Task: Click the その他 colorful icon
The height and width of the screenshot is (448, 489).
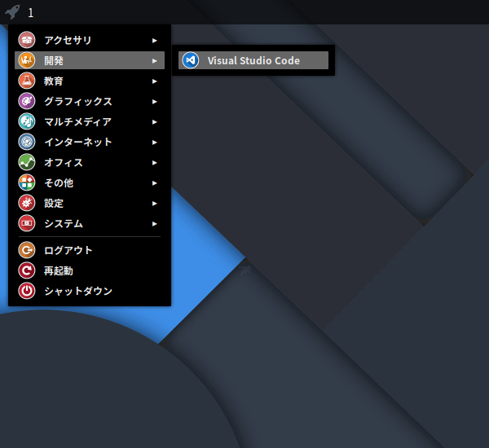Action: 27,182
